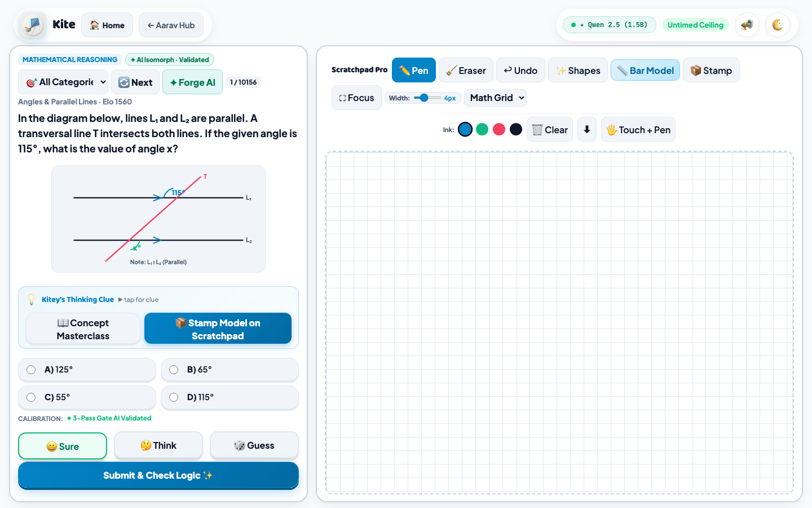
Task: Select the Eraser tool
Action: click(x=466, y=71)
